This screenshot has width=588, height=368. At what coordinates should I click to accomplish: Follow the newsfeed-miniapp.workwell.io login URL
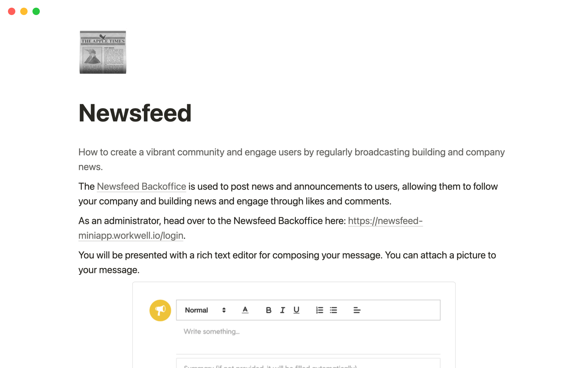click(x=385, y=221)
